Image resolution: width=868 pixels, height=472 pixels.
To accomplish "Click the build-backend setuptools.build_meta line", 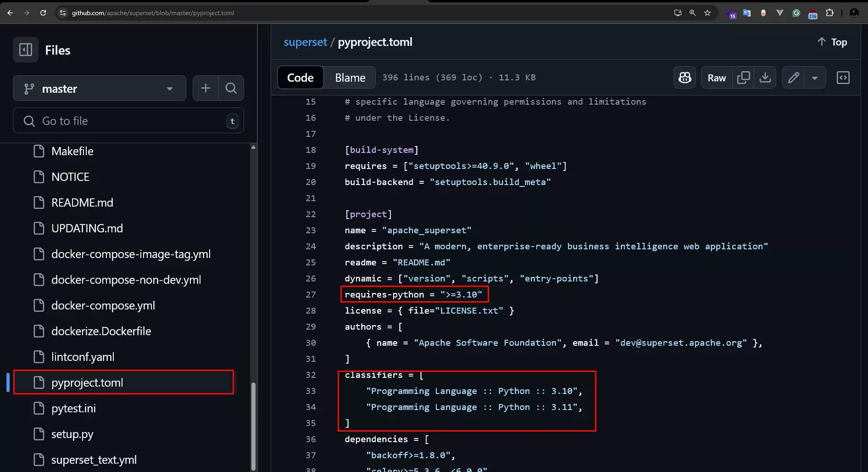I will (x=448, y=182).
